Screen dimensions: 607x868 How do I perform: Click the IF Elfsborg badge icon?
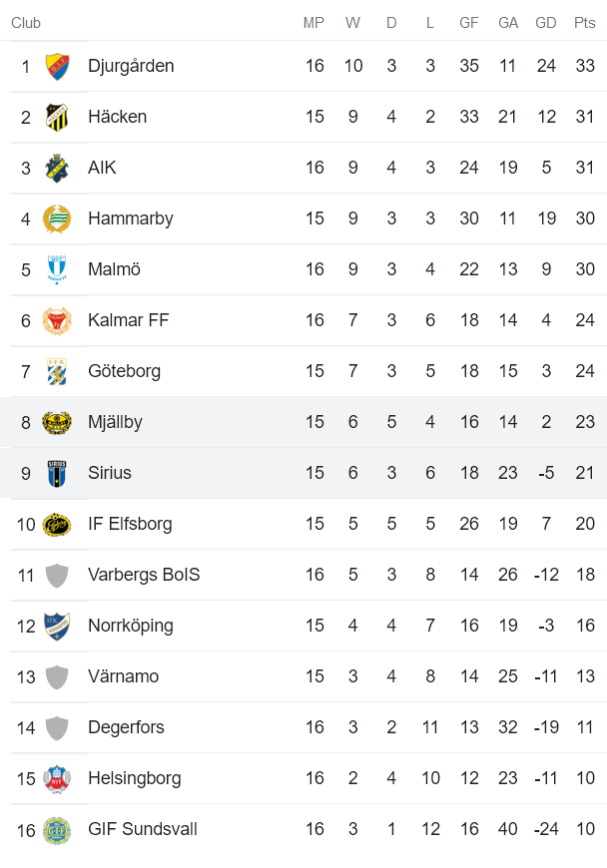(x=57, y=524)
